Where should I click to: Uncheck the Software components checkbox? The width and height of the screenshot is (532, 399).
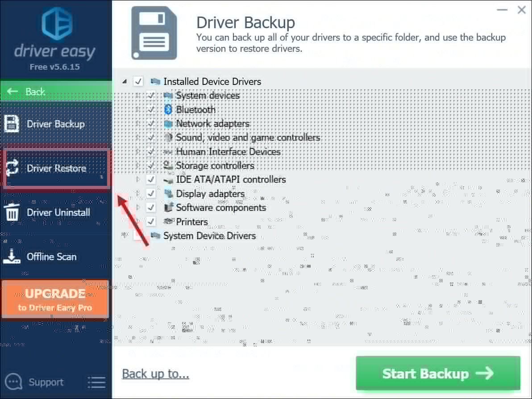[x=151, y=207]
